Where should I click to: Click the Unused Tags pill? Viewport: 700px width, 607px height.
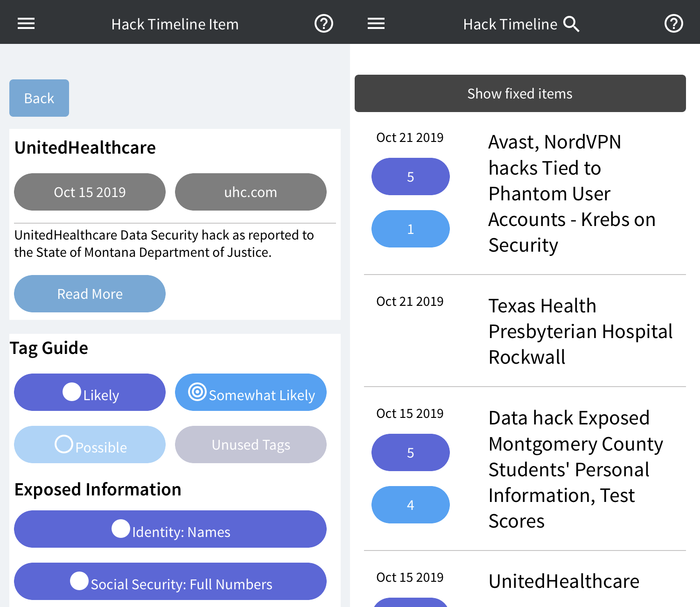coord(251,445)
